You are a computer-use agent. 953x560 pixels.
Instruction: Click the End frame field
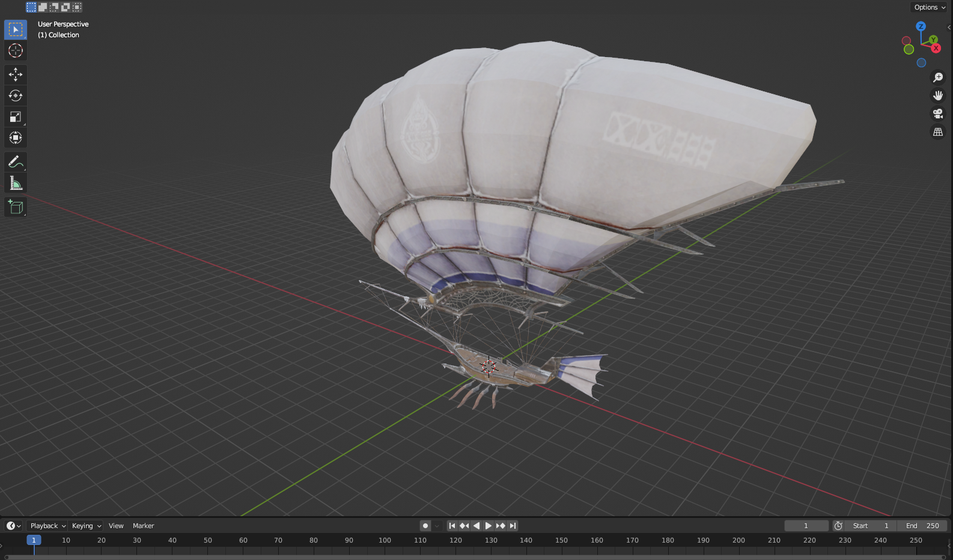(x=922, y=526)
